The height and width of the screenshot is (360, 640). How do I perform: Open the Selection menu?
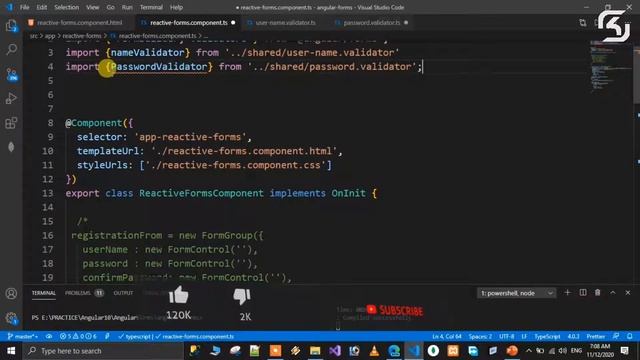[67, 7]
